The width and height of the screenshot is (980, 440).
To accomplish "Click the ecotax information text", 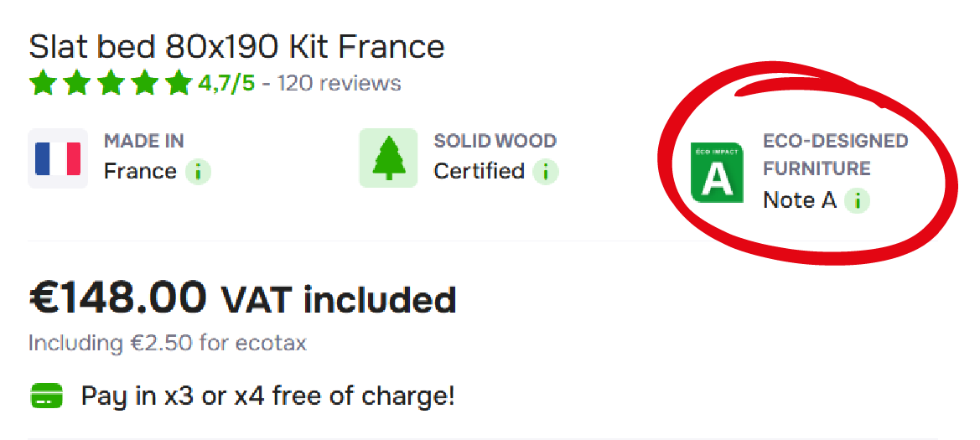I will [x=168, y=343].
